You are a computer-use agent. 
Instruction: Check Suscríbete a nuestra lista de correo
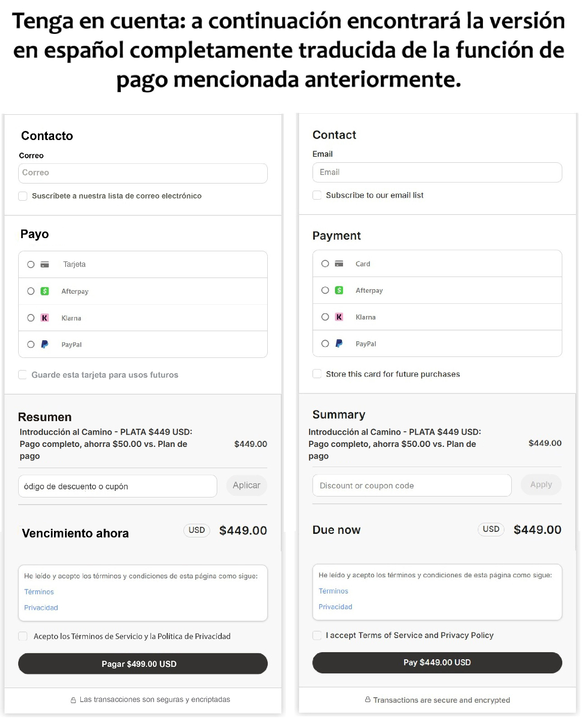[23, 196]
